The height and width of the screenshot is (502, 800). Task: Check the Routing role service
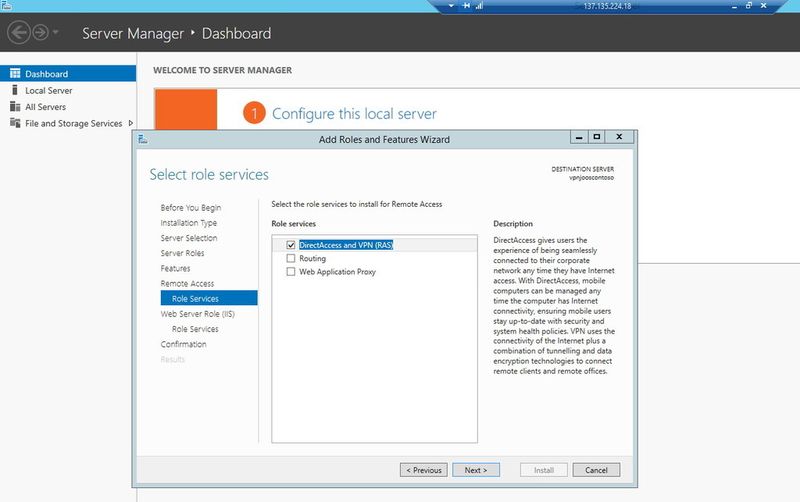click(x=291, y=258)
